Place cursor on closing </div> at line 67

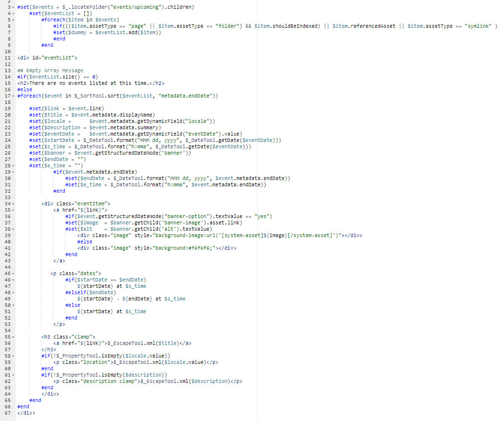(x=26, y=413)
